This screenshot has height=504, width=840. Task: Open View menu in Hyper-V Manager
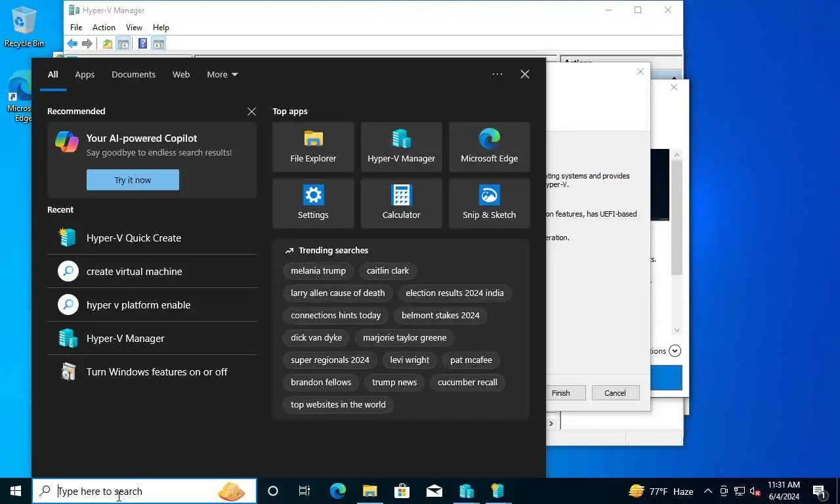click(x=134, y=28)
